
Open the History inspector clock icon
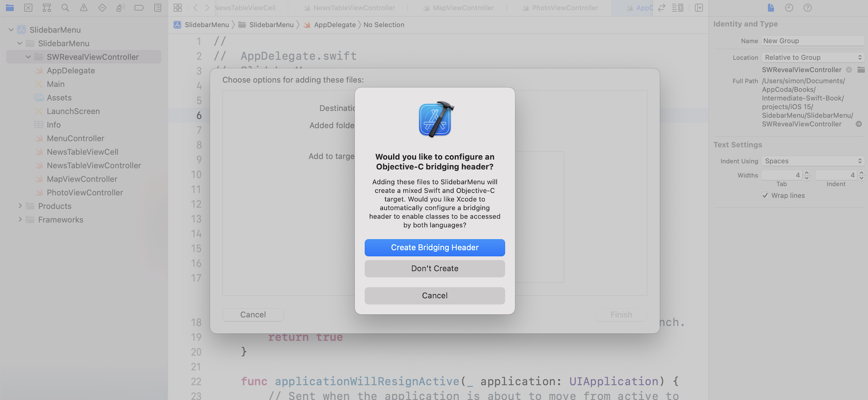pos(789,8)
